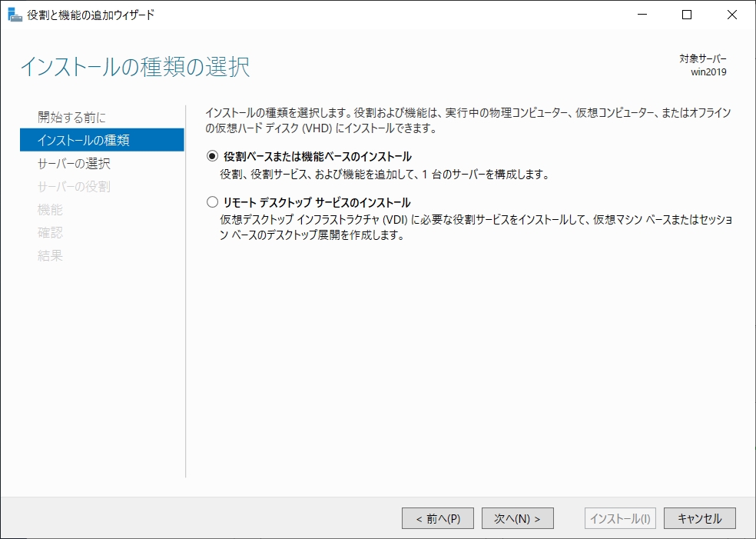Select the インストールの種類 step in sidebar

click(83, 140)
